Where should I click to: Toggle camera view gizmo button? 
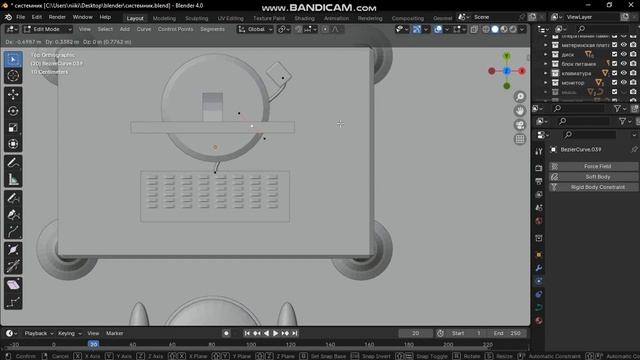pos(520,125)
